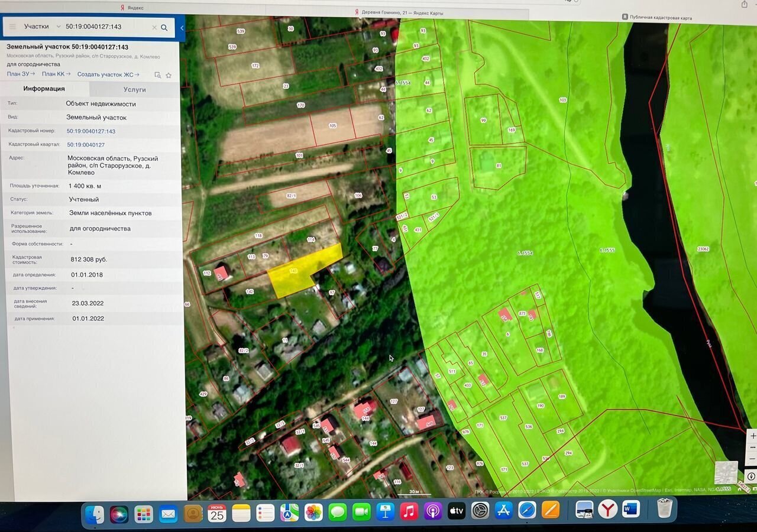Switch to Публичная кадастровая карта tab

point(656,18)
